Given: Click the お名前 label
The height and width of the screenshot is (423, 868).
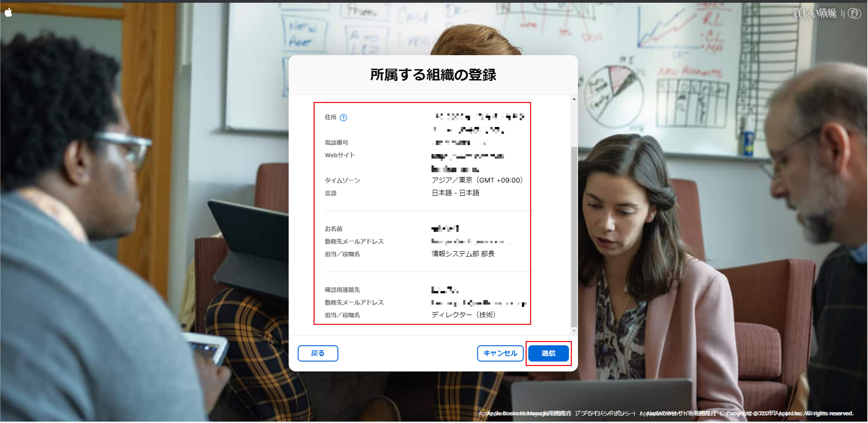Looking at the screenshot, I should coord(333,229).
